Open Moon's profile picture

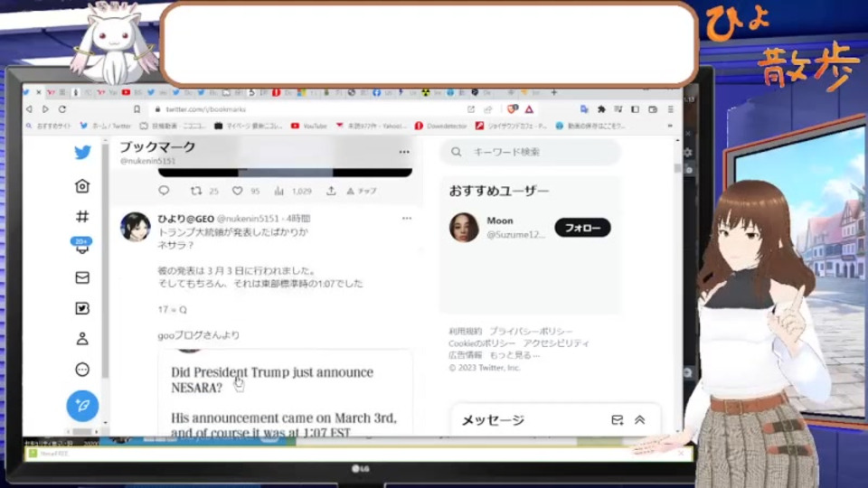pos(464,228)
